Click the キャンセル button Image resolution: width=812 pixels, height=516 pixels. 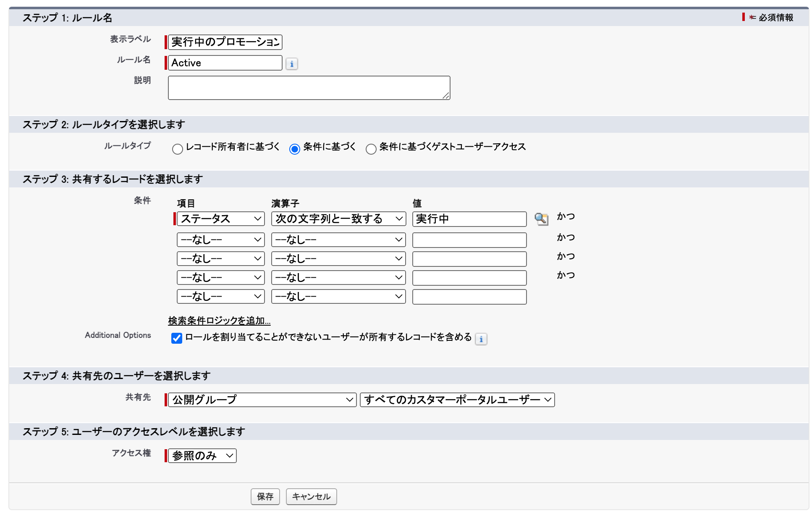pyautogui.click(x=311, y=497)
